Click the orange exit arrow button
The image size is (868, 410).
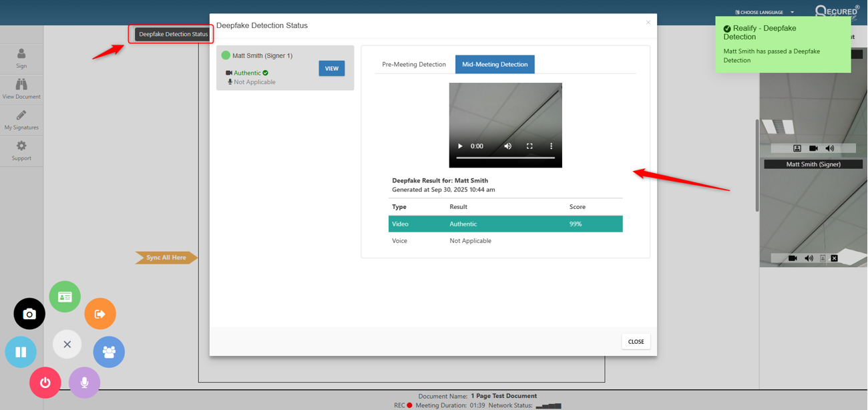[100, 314]
